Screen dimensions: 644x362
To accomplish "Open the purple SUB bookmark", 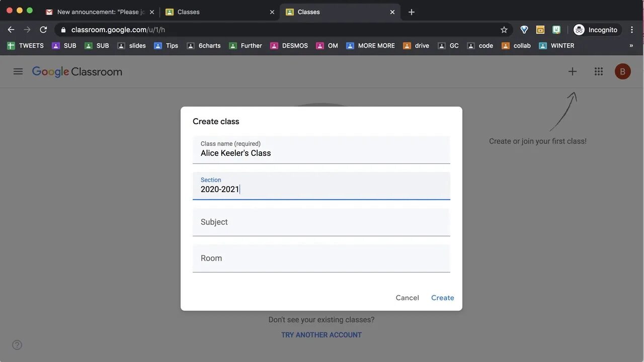I will tap(64, 46).
